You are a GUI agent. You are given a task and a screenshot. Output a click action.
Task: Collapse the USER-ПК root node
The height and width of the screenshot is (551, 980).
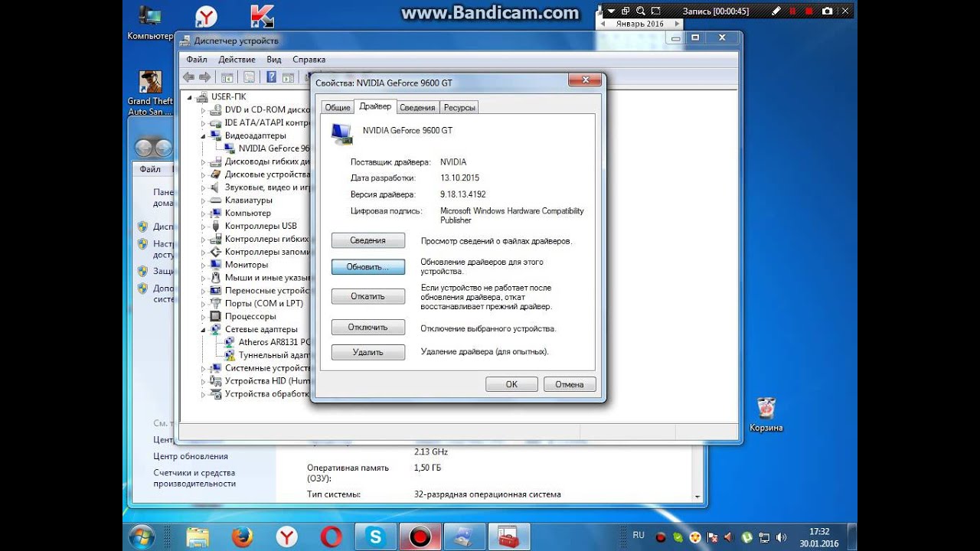point(190,96)
